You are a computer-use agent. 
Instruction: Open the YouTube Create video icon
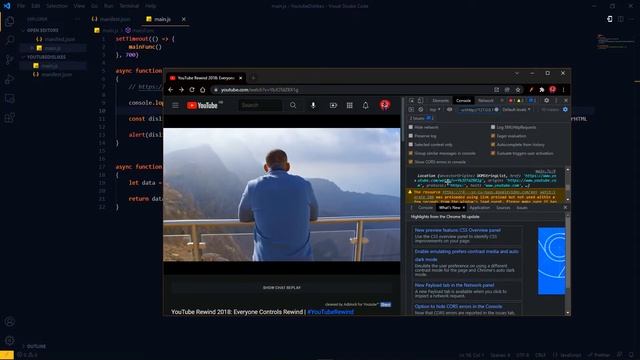tap(333, 105)
